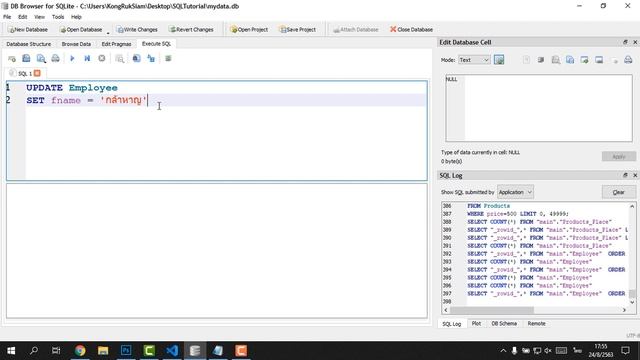Click New Database toolbar button
Image resolution: width=640 pixels, height=360 pixels.
(28, 30)
